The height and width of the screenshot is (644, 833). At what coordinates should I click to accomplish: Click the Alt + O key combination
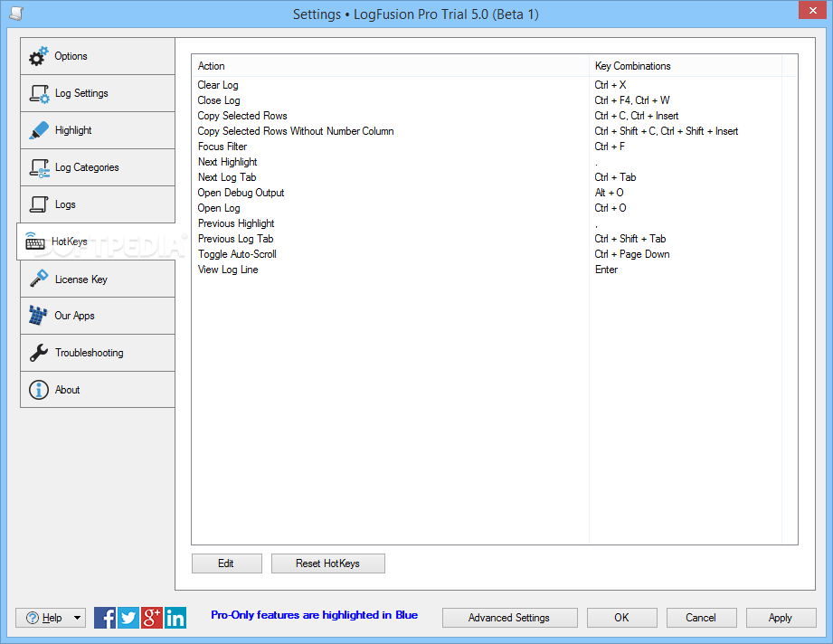610,193
